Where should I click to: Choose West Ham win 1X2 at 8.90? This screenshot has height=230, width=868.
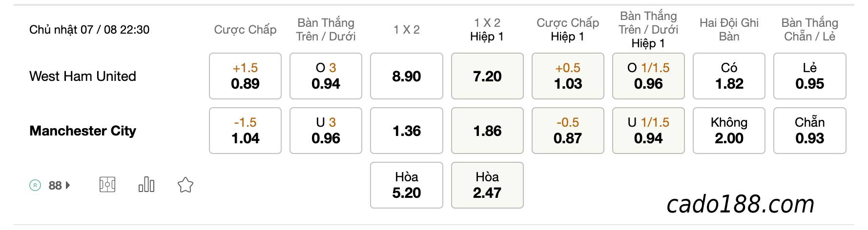pyautogui.click(x=407, y=76)
